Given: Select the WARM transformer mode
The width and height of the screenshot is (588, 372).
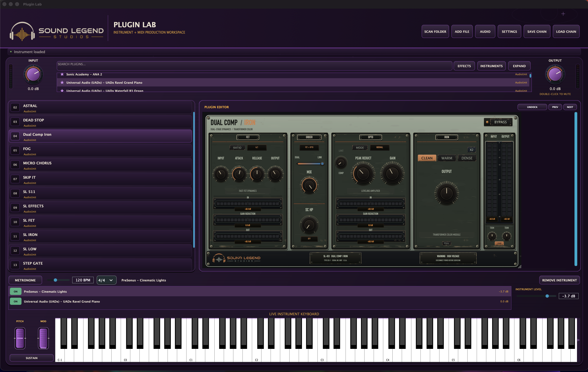Looking at the screenshot, I should (x=447, y=158).
